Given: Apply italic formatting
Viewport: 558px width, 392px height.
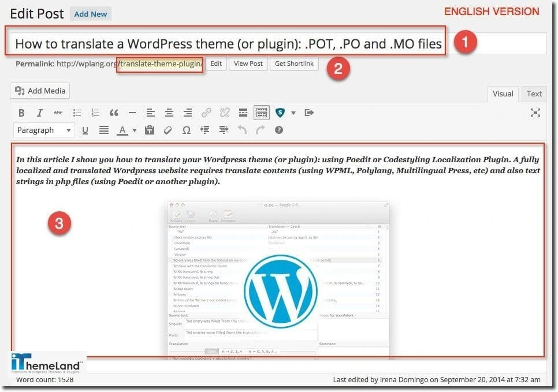Looking at the screenshot, I should [x=39, y=113].
